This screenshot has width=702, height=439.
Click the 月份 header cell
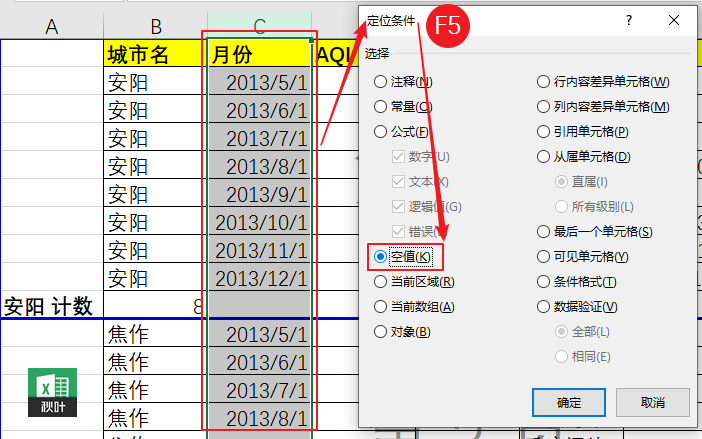260,54
